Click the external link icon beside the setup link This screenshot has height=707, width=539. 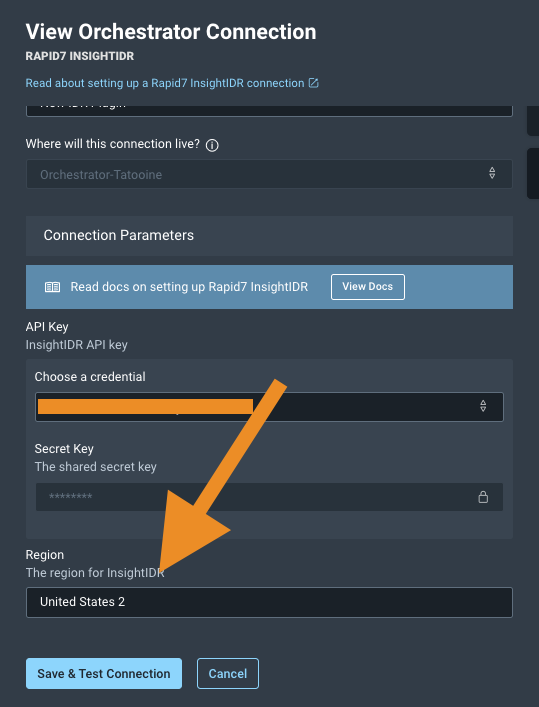pyautogui.click(x=313, y=83)
